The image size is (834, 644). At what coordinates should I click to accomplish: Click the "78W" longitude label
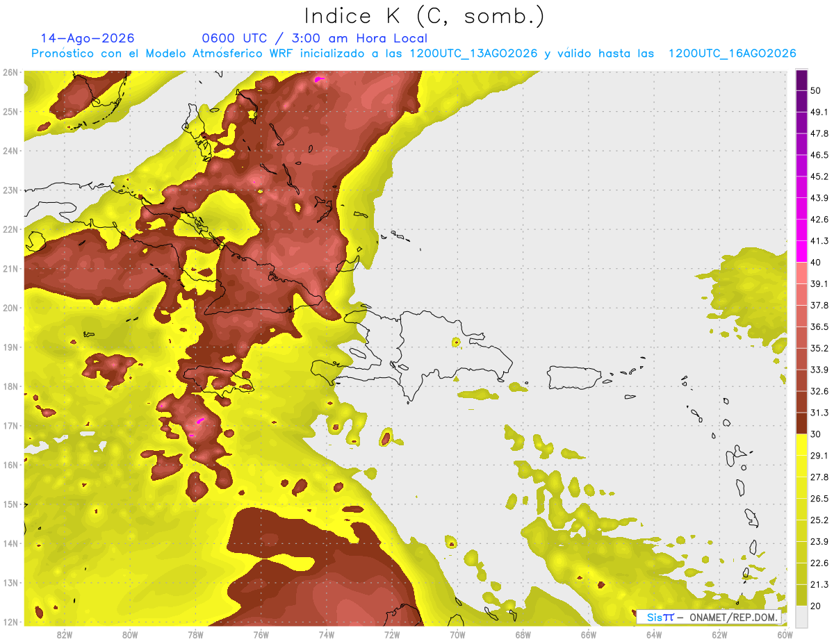point(195,634)
